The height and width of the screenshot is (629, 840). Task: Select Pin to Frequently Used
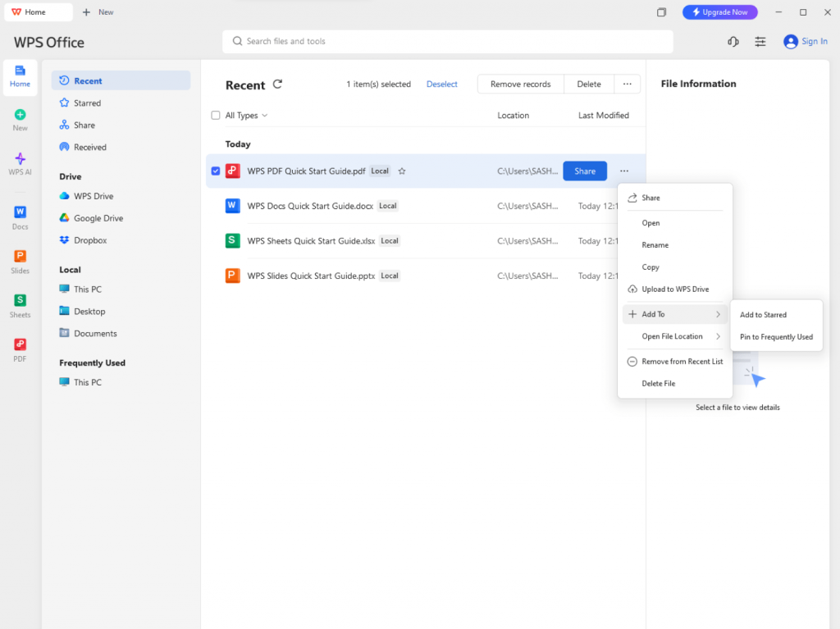[x=776, y=337]
